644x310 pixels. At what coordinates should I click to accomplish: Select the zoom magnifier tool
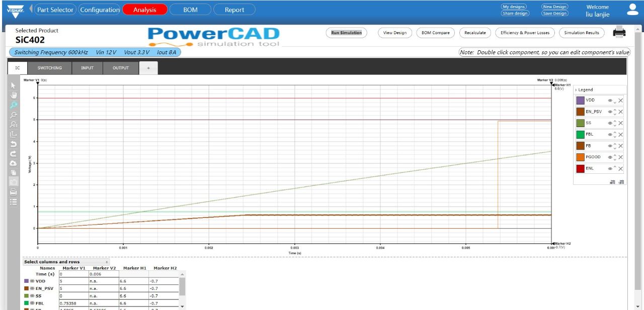(14, 105)
